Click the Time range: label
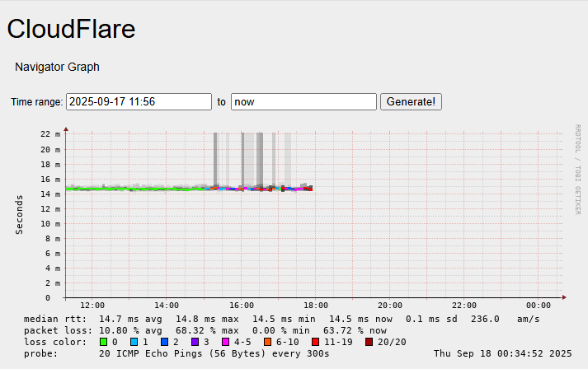The image size is (588, 369). tap(37, 102)
